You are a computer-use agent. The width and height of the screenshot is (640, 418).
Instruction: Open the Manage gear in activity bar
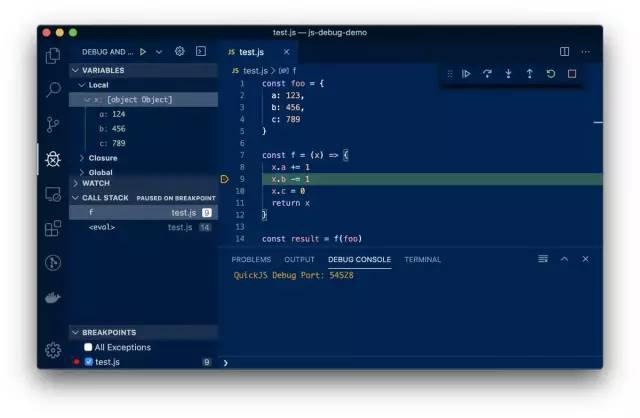(x=53, y=350)
